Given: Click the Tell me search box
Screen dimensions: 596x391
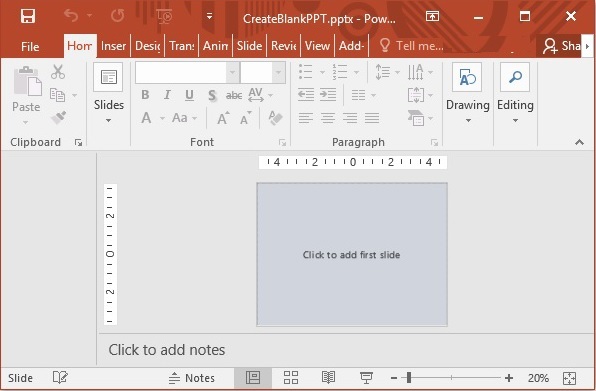Looking at the screenshot, I should click(412, 46).
